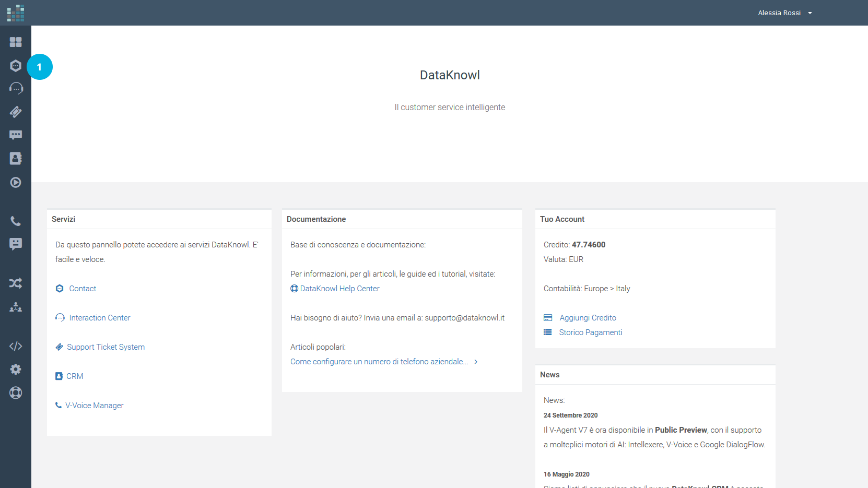Image resolution: width=868 pixels, height=488 pixels.
Task: Click the list icon beside Storico Pagamenti
Action: [548, 332]
